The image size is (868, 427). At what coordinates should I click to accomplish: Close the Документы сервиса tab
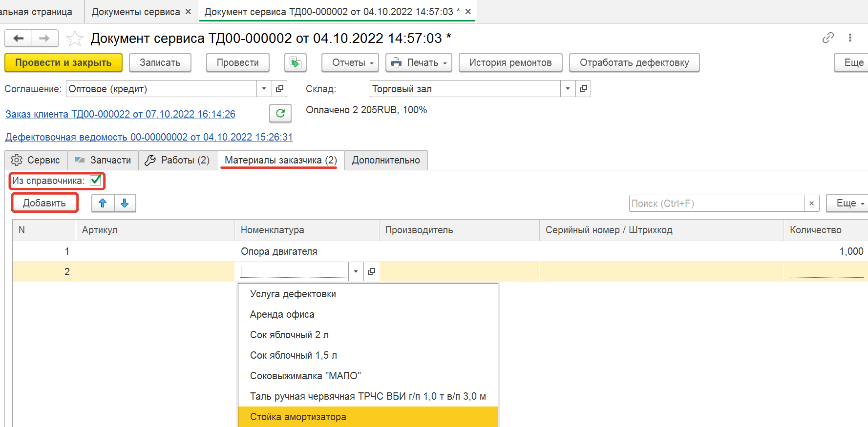point(188,12)
